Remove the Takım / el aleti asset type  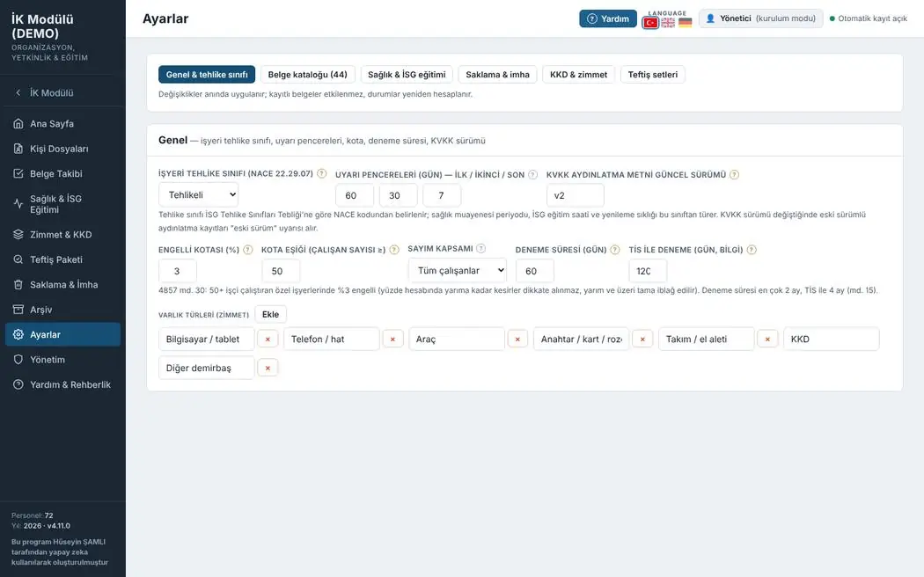tap(767, 340)
